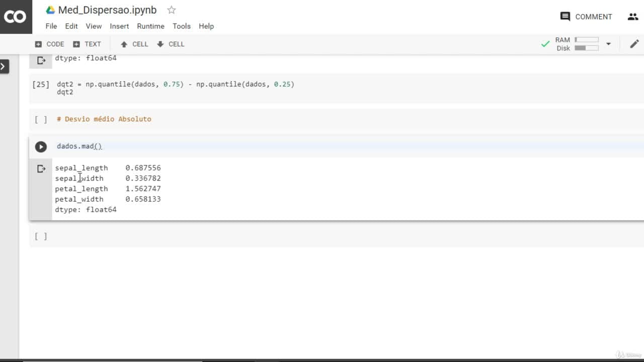The width and height of the screenshot is (644, 362).
Task: Click the second-line dqt2 in cell [25]
Action: point(65,92)
